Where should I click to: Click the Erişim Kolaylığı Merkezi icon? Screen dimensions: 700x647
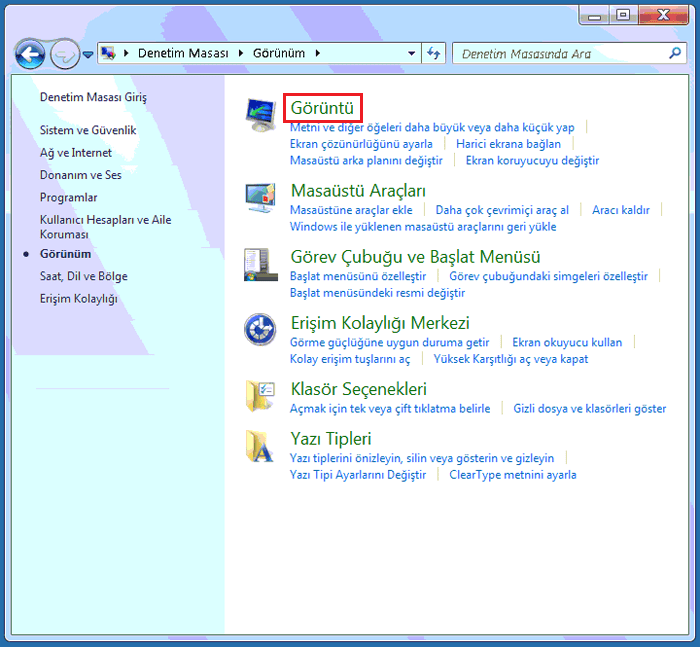[x=260, y=330]
